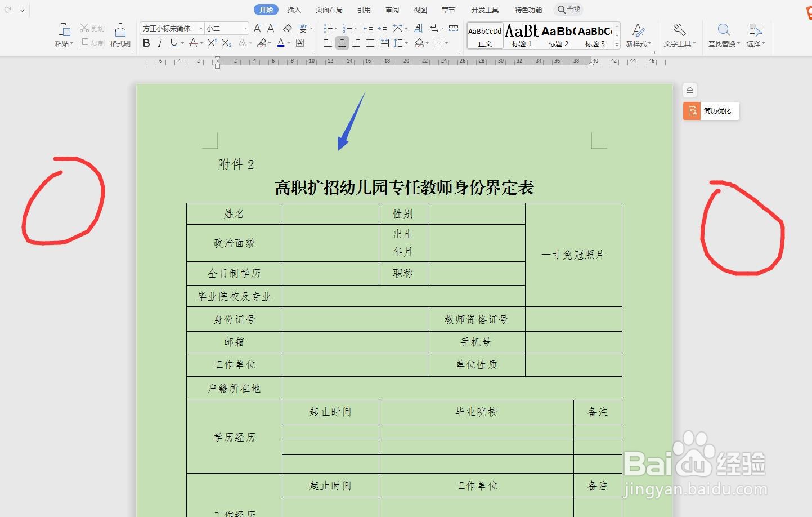Image resolution: width=812 pixels, height=517 pixels.
Task: Toggle Bold formatting
Action: (x=146, y=43)
